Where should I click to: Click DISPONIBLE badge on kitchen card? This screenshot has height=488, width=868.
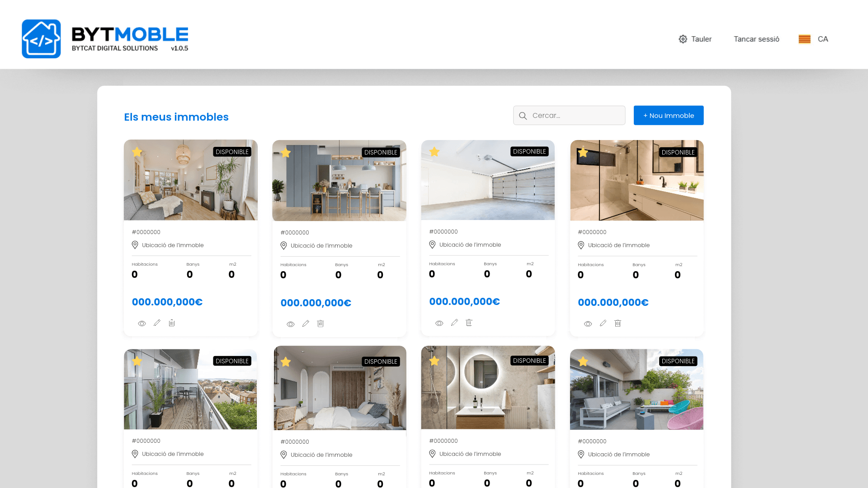pyautogui.click(x=381, y=152)
